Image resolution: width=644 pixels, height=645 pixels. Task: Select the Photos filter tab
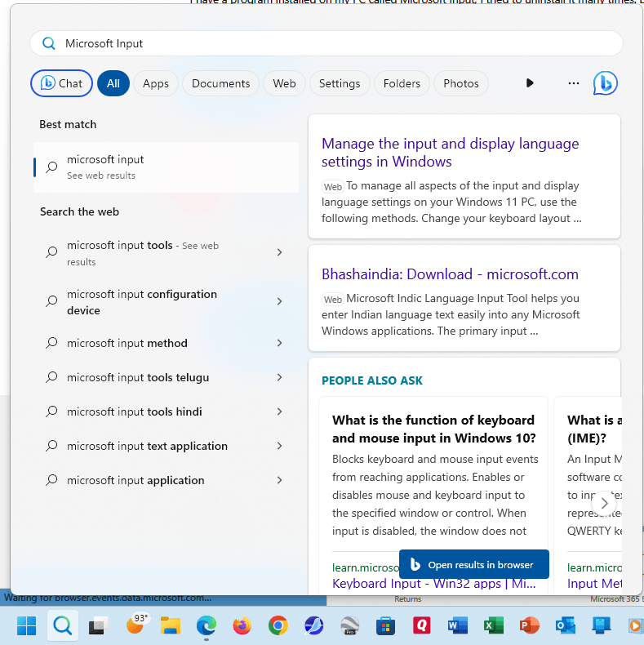461,83
